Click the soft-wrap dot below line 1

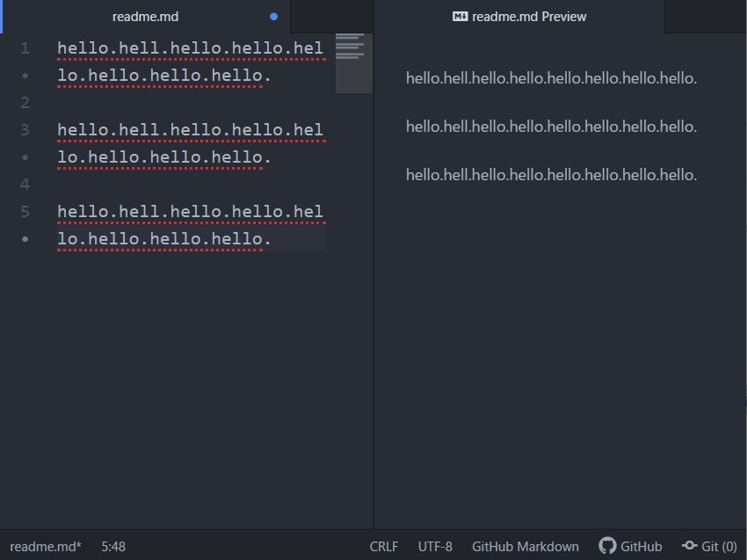(x=25, y=76)
